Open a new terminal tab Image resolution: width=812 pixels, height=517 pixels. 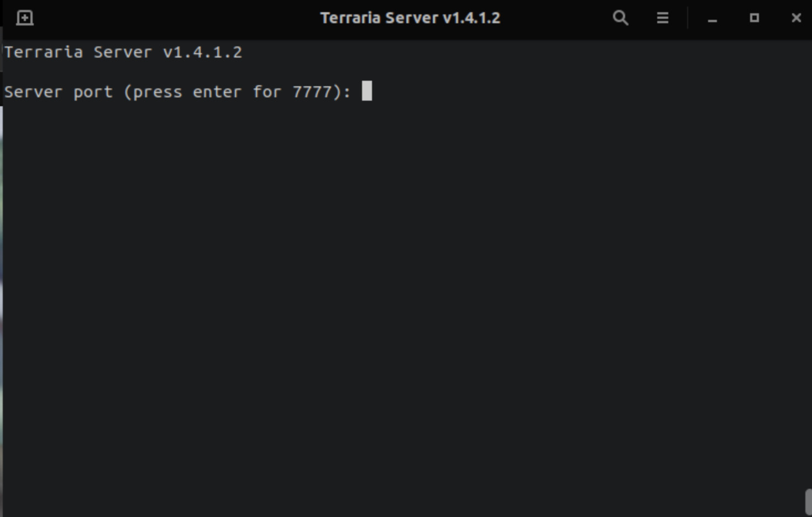(25, 18)
